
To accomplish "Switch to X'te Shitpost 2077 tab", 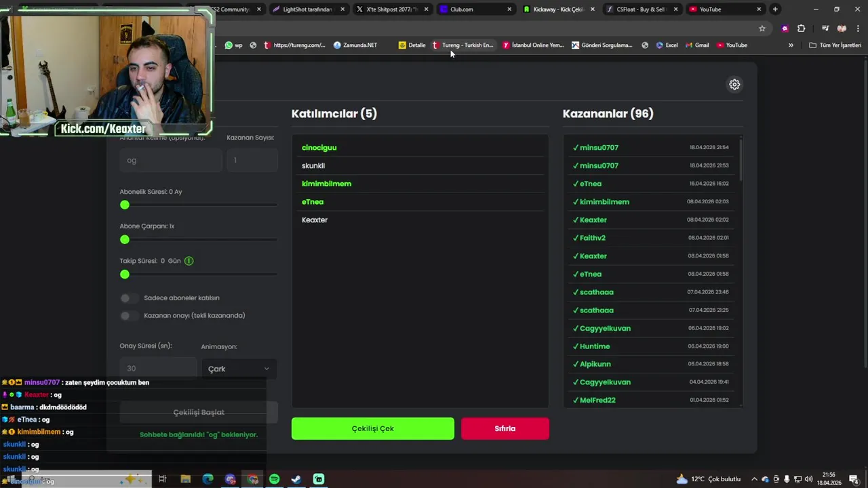I will point(392,9).
